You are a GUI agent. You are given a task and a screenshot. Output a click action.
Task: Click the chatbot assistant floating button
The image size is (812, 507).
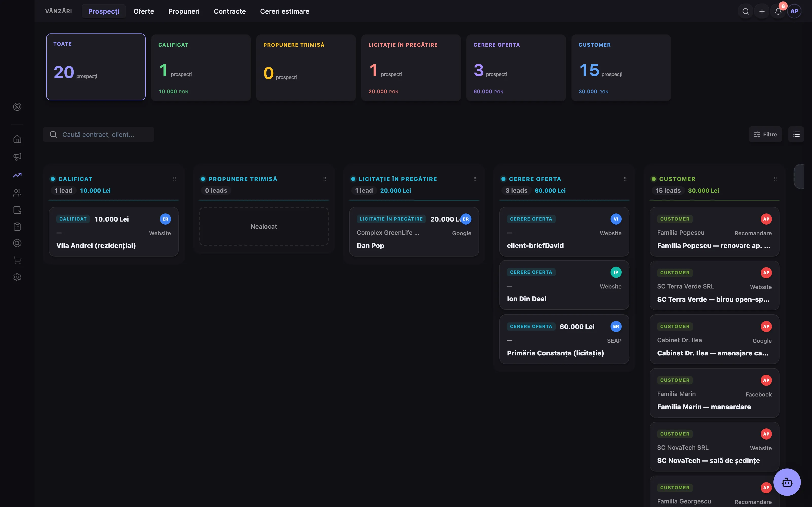coord(787,482)
